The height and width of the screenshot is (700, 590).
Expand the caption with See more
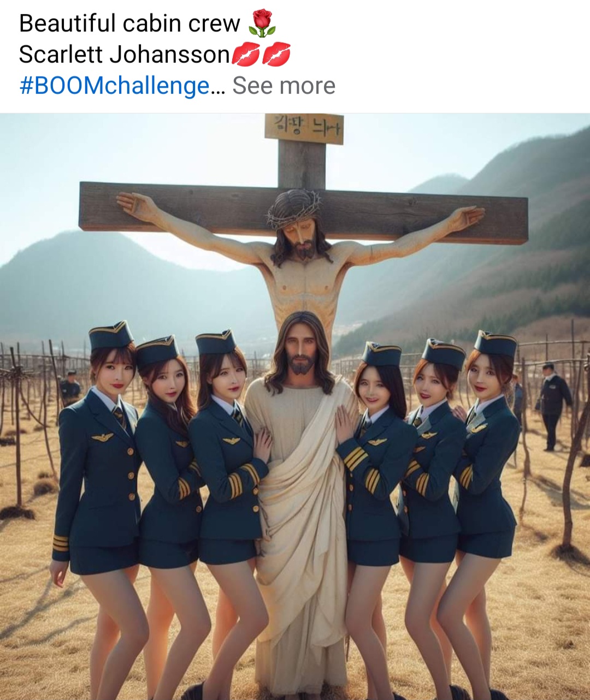point(284,86)
